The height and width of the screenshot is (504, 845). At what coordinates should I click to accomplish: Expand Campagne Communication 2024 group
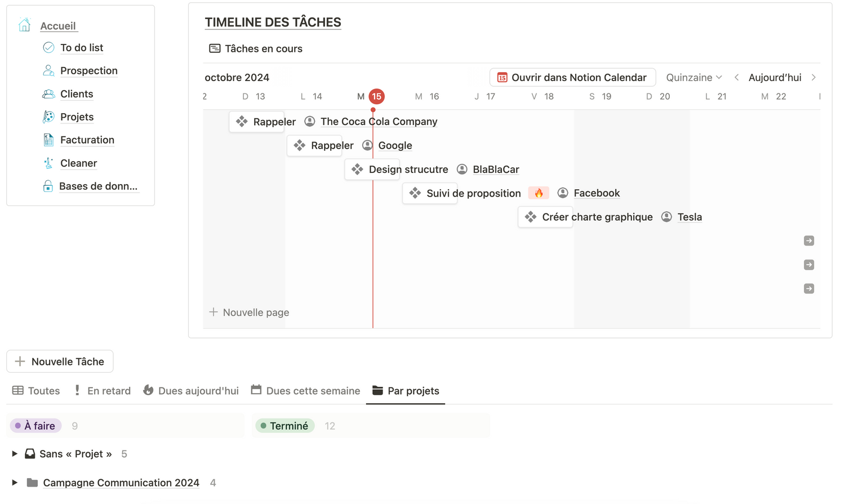pos(15,483)
